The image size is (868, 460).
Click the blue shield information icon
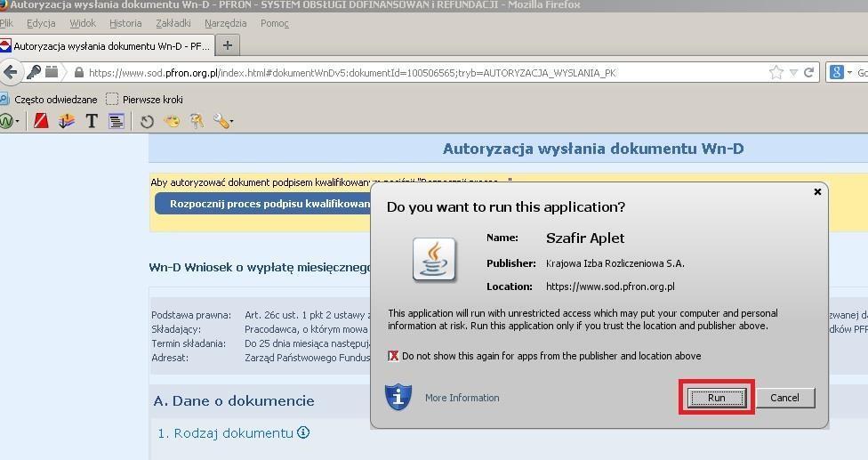pyautogui.click(x=398, y=396)
